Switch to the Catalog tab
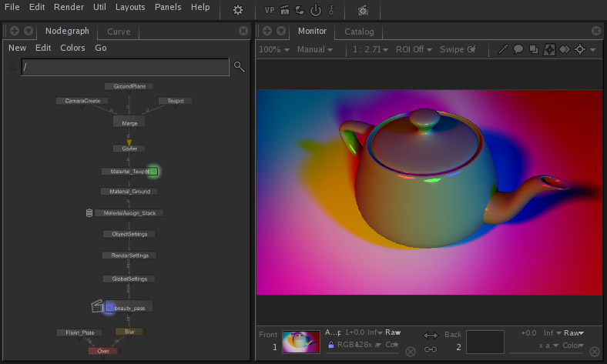The height and width of the screenshot is (364, 607). tap(359, 32)
